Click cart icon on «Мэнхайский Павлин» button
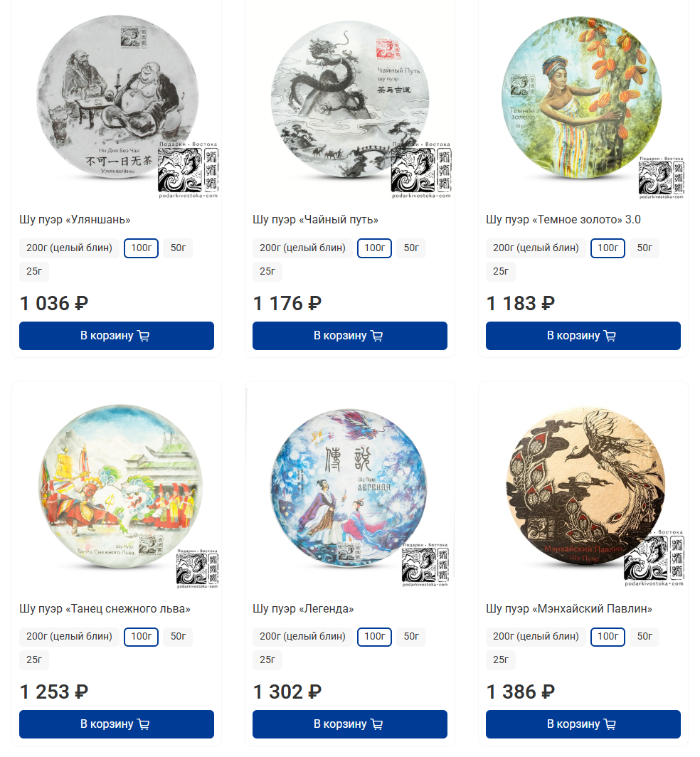This screenshot has width=700, height=757. pos(610,724)
